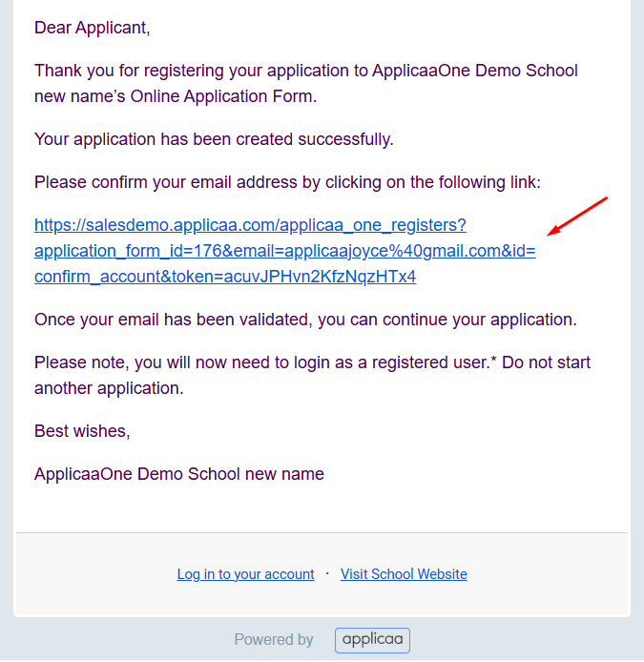Click the another application text line
Image resolution: width=644 pixels, height=662 pixels.
click(109, 388)
